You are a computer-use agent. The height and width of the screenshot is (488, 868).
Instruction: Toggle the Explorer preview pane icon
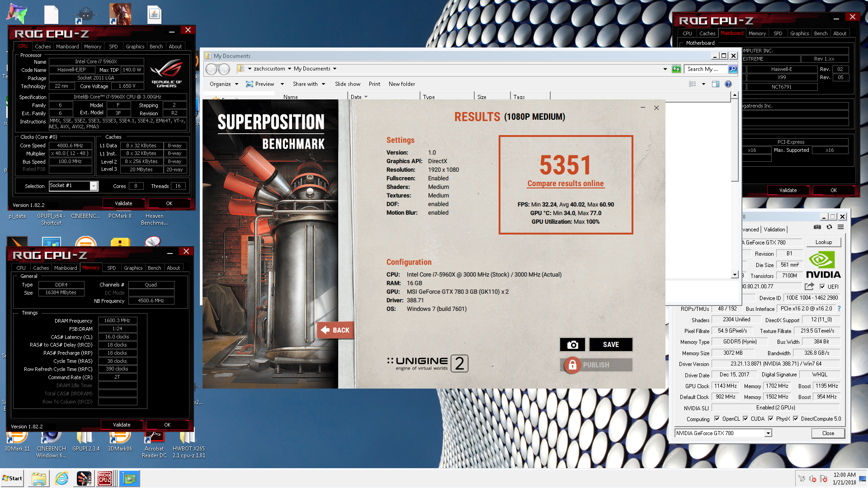pos(716,84)
